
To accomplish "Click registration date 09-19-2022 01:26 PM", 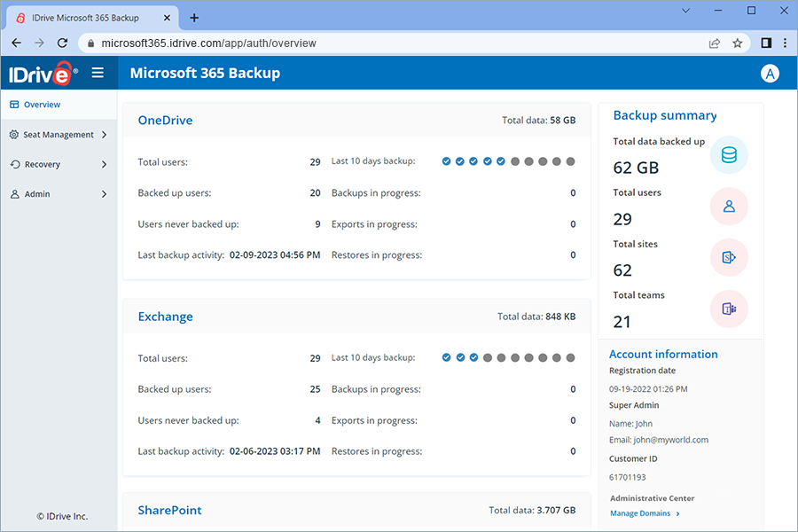I will pyautogui.click(x=648, y=389).
